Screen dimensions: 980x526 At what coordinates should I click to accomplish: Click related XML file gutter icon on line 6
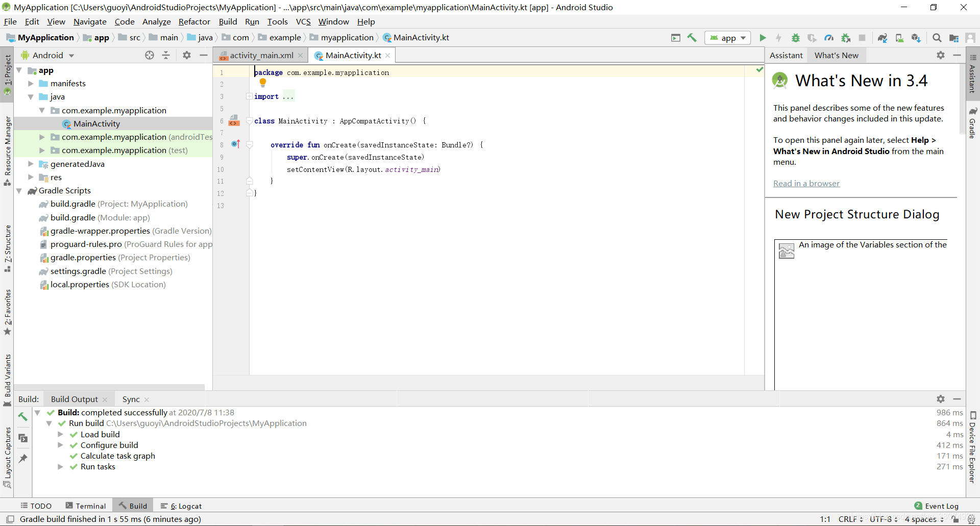click(234, 120)
